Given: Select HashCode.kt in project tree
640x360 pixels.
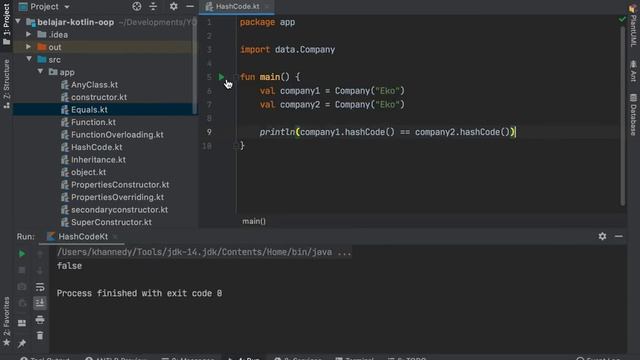Looking at the screenshot, I should tap(96, 147).
